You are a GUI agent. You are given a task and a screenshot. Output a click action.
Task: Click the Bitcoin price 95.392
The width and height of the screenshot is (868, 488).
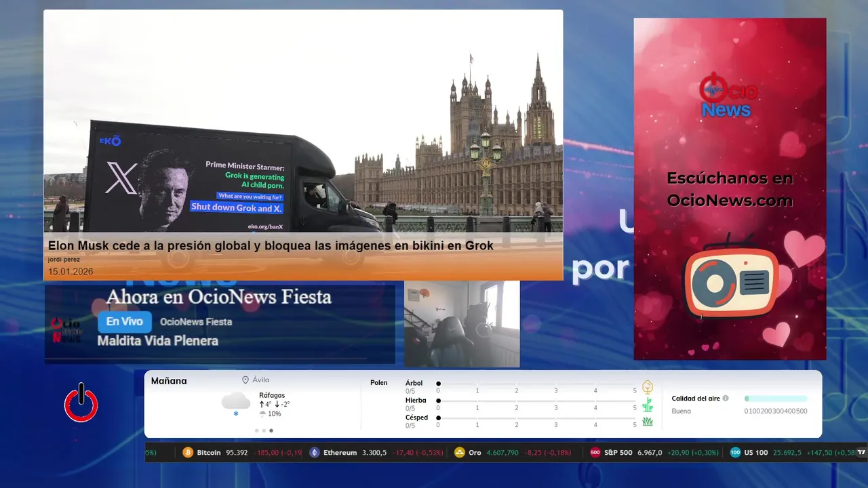pyautogui.click(x=237, y=453)
